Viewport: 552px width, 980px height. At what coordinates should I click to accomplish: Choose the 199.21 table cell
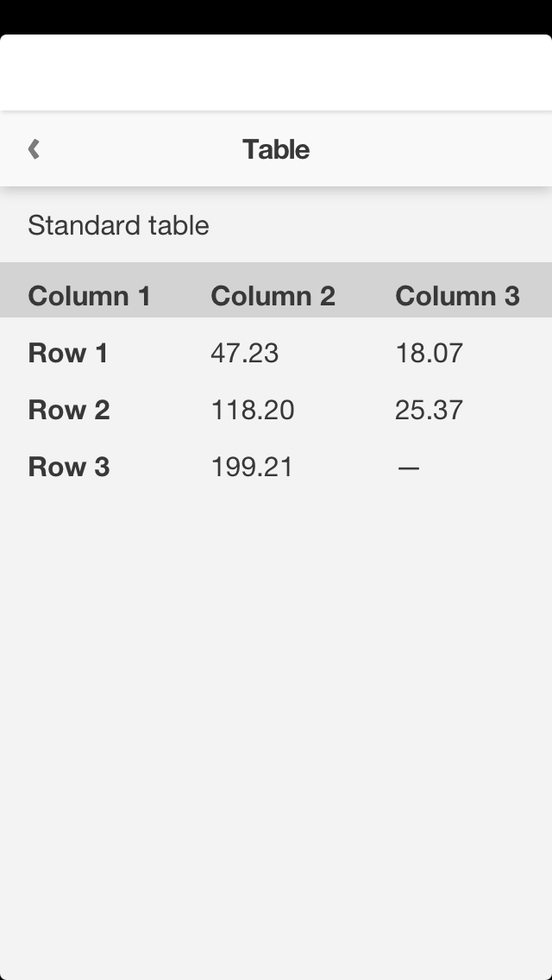(252, 467)
